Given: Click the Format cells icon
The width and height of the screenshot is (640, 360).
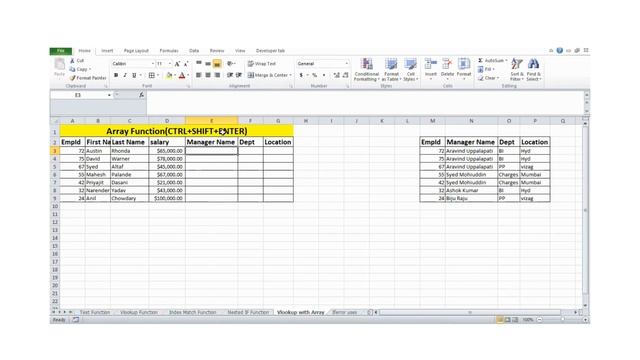Looking at the screenshot, I should [x=464, y=64].
